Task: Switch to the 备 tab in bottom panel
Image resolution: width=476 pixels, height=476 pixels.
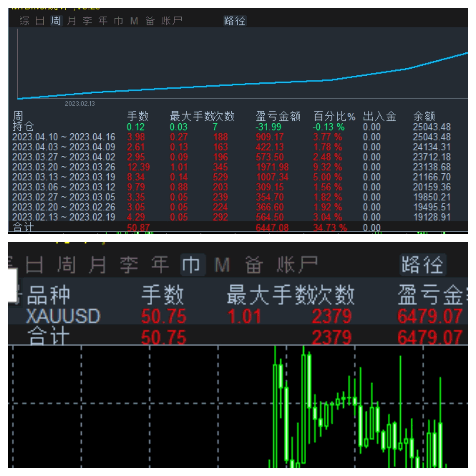Action: [254, 265]
